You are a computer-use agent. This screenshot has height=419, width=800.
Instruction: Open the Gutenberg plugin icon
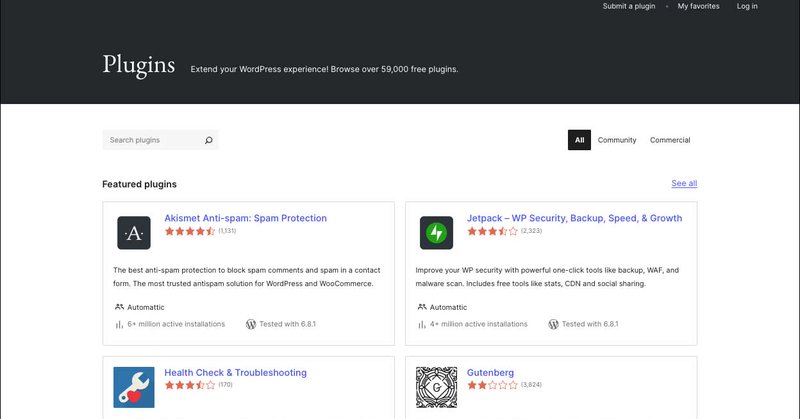tap(436, 387)
